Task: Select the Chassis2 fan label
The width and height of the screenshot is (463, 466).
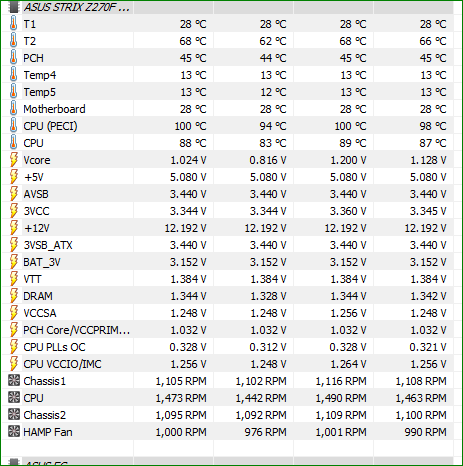Action: [x=44, y=415]
